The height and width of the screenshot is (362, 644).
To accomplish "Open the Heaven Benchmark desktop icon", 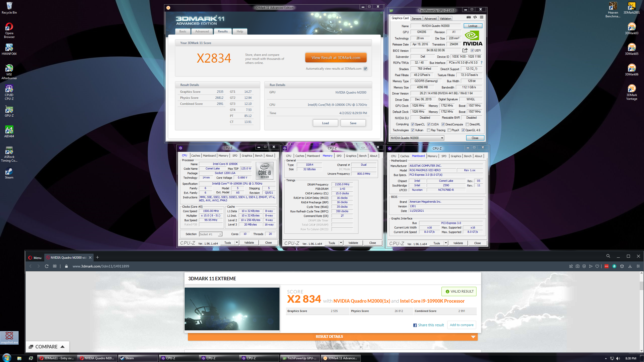I will point(613,10).
